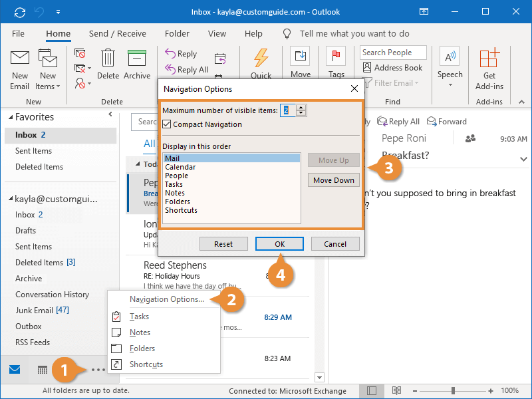Expand message header chevron in reading pane
532x399 pixels.
pyautogui.click(x=523, y=159)
